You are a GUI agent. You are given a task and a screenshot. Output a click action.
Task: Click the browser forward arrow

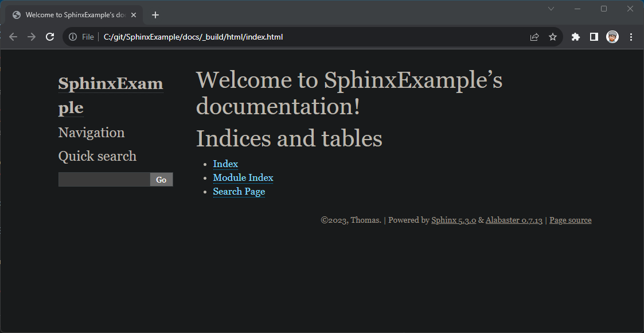point(31,37)
